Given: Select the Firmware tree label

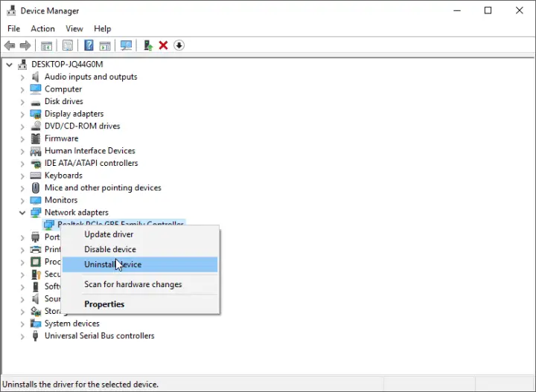Looking at the screenshot, I should [x=62, y=138].
